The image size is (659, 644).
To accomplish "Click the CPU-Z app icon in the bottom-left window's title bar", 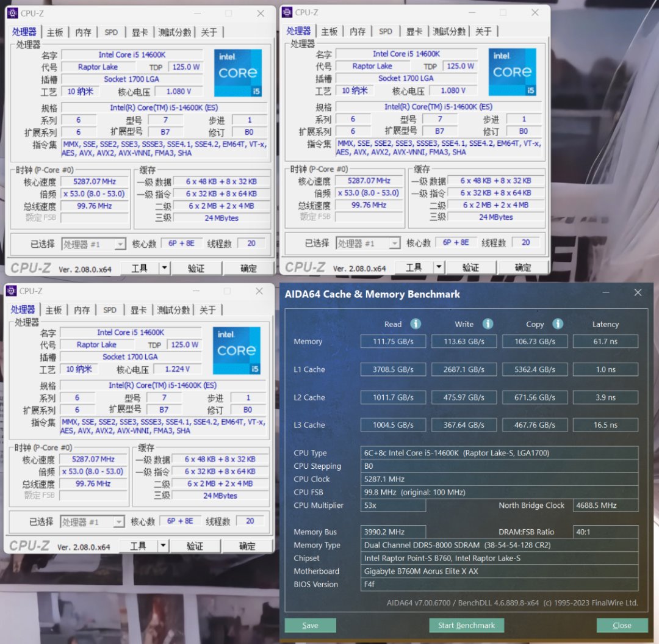I will [12, 291].
